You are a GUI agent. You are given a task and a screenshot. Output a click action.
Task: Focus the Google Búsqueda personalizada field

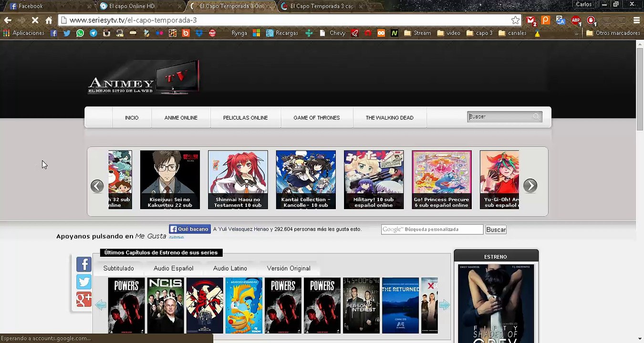tap(432, 230)
